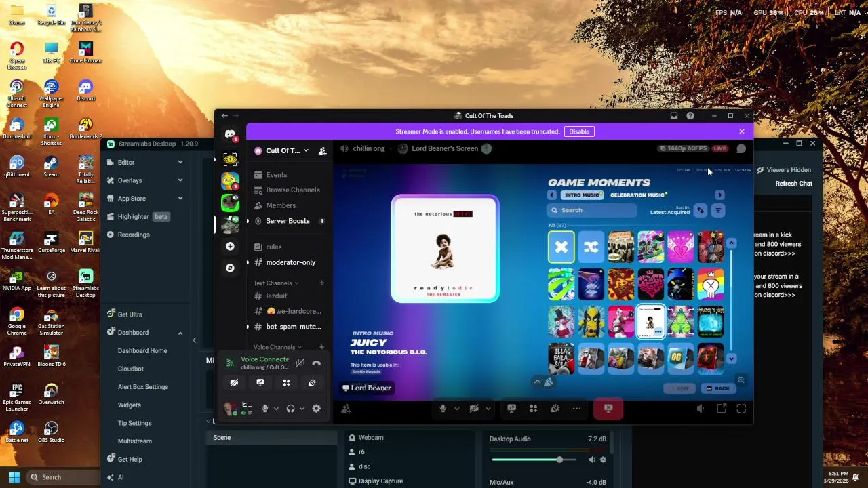This screenshot has height=488, width=868.
Task: Open more options ellipsis in stream bar
Action: (576, 409)
